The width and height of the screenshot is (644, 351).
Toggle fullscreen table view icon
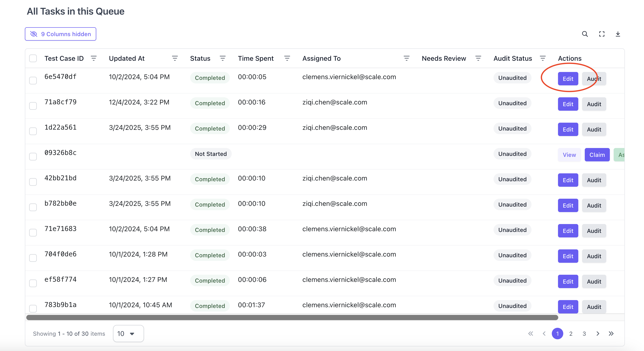(x=602, y=34)
